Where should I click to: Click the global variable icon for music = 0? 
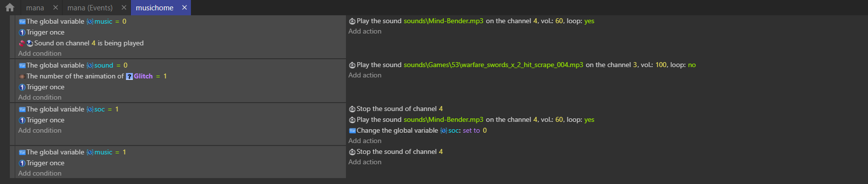click(x=22, y=22)
